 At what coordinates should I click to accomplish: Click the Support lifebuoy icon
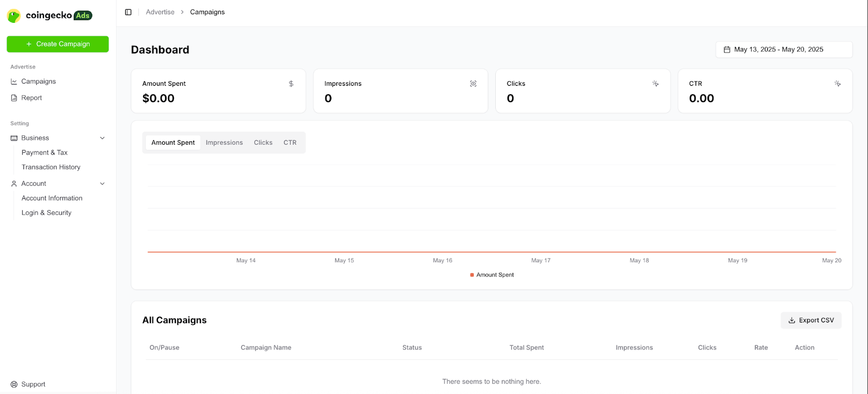pos(14,384)
